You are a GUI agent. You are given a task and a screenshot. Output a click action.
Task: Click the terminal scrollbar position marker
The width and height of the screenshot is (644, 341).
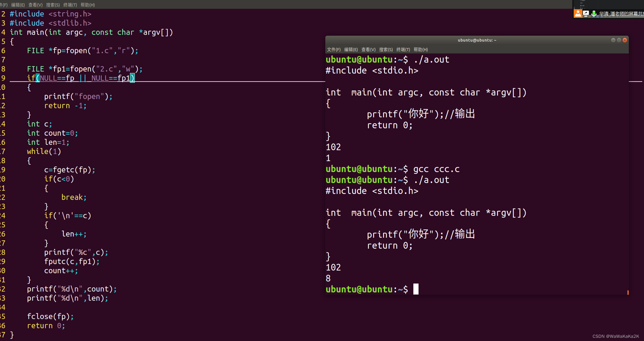tap(628, 292)
